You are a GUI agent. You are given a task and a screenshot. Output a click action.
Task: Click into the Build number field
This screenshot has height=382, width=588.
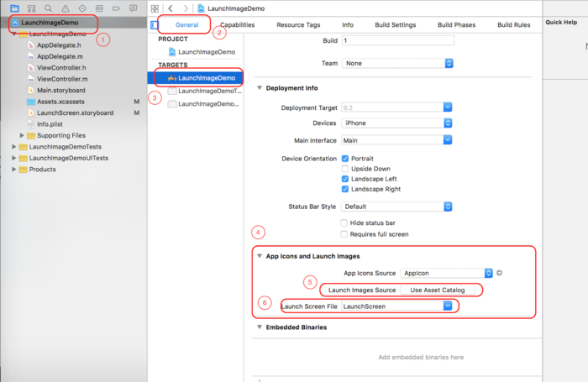(398, 40)
